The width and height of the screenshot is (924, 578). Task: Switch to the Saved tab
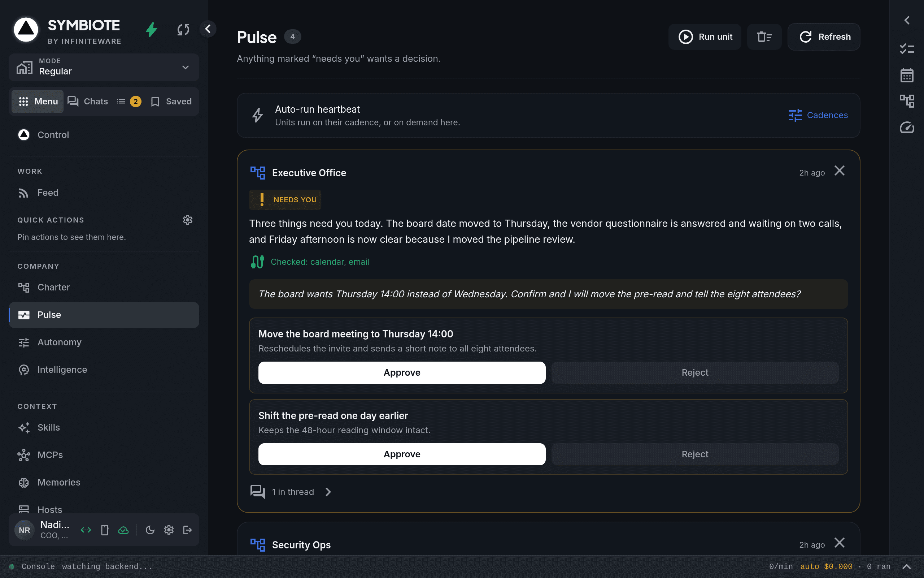click(171, 101)
